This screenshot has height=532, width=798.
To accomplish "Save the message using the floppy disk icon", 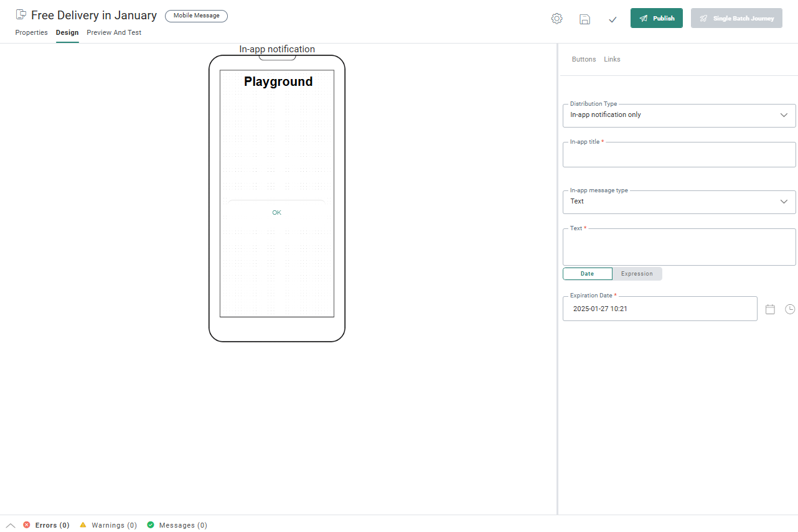I will (584, 19).
